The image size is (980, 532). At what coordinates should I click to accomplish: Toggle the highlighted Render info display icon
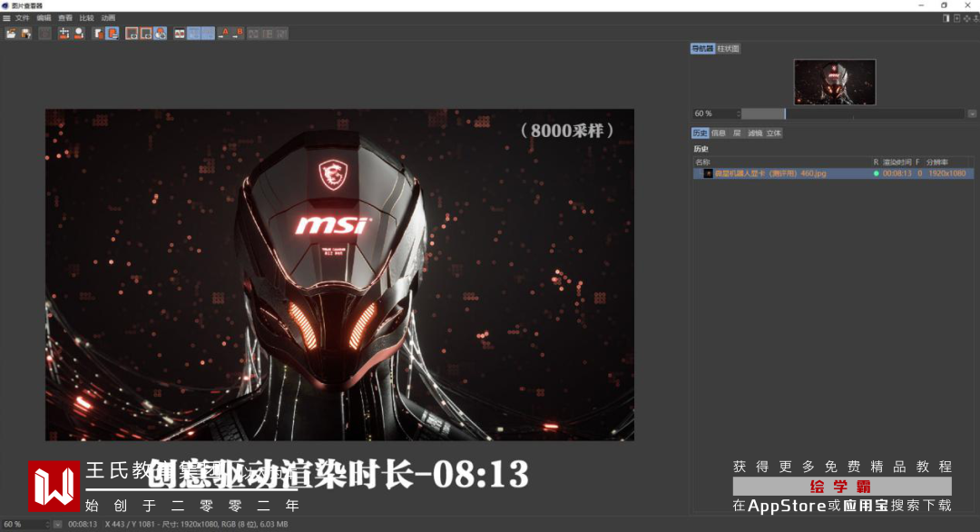(x=113, y=34)
